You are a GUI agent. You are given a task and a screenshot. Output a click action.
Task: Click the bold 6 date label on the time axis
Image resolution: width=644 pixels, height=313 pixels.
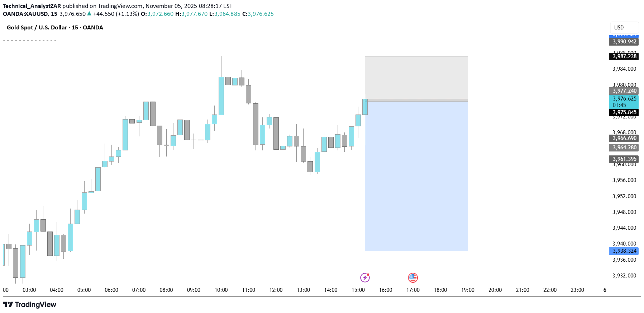(605, 290)
